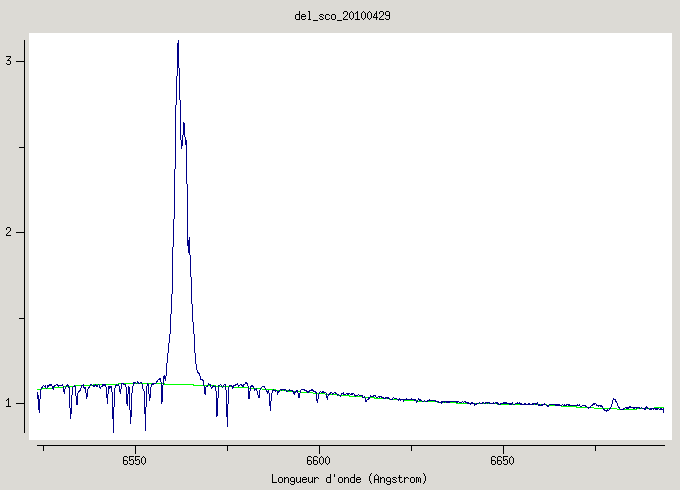The image size is (680, 490).
Task: Click the axis title Longueur d'onde (Angstrom)
Action: pyautogui.click(x=349, y=479)
